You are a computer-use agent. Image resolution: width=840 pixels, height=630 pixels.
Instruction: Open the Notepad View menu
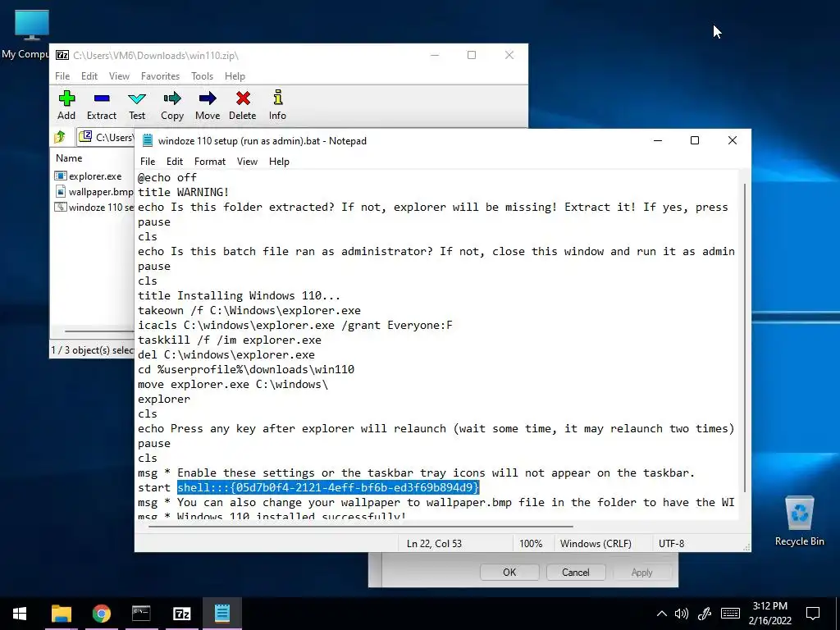(248, 162)
